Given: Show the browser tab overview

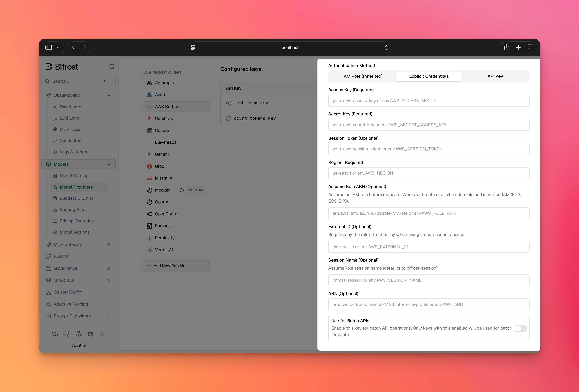Looking at the screenshot, I should point(530,47).
